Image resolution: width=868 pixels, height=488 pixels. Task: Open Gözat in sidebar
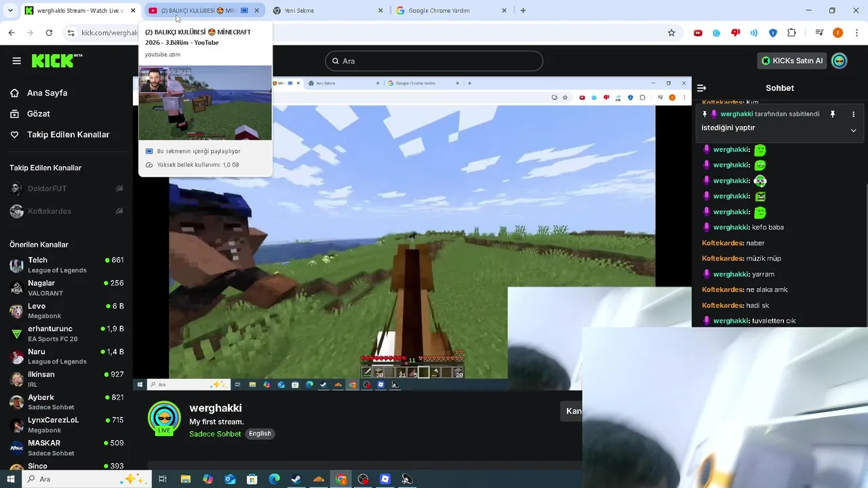[x=39, y=114]
